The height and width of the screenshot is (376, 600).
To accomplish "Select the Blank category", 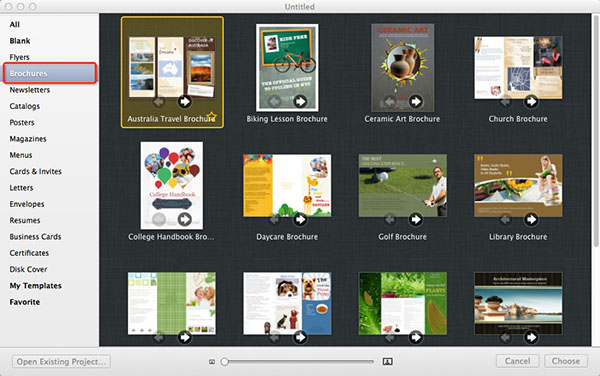I will click(x=20, y=41).
